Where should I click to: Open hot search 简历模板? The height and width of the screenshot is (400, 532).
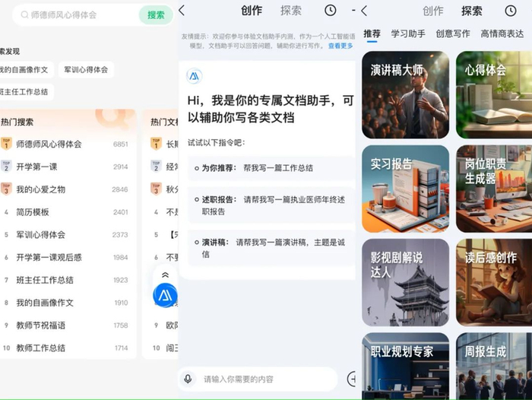(x=65, y=212)
